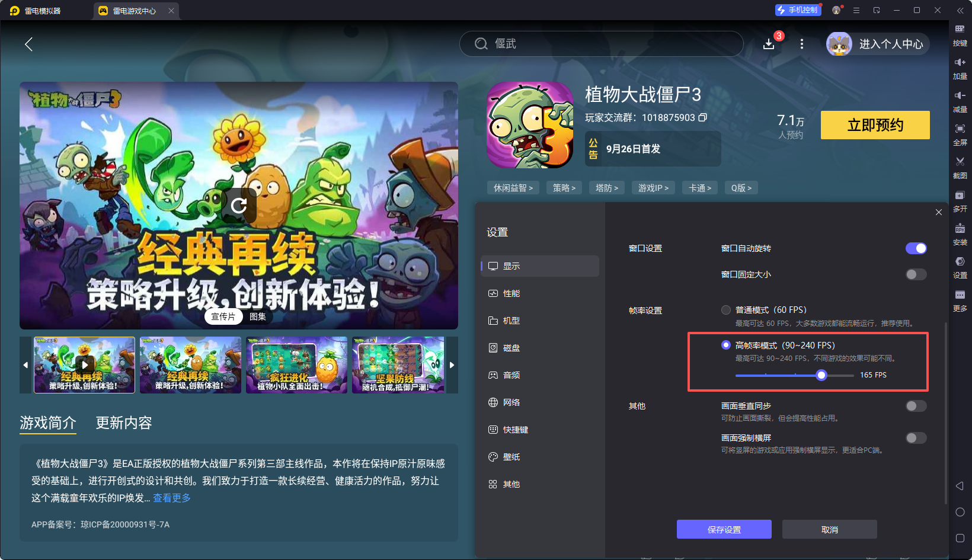The image size is (972, 560).
Task: Switch to 游戏简介 tab
Action: coord(48,423)
